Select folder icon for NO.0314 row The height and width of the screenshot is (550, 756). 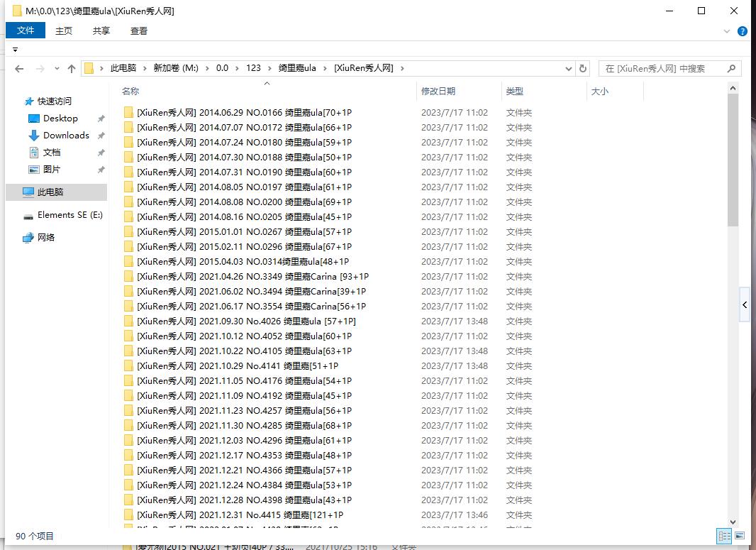(x=128, y=261)
